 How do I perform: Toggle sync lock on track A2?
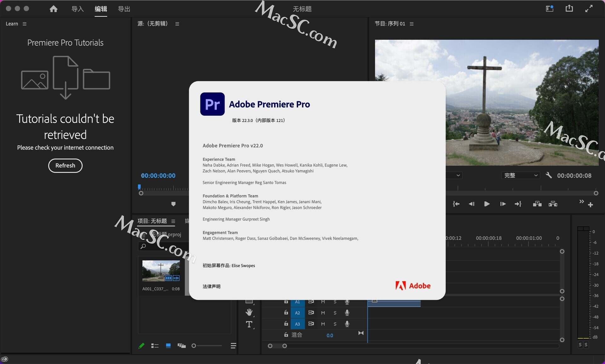coord(311,313)
